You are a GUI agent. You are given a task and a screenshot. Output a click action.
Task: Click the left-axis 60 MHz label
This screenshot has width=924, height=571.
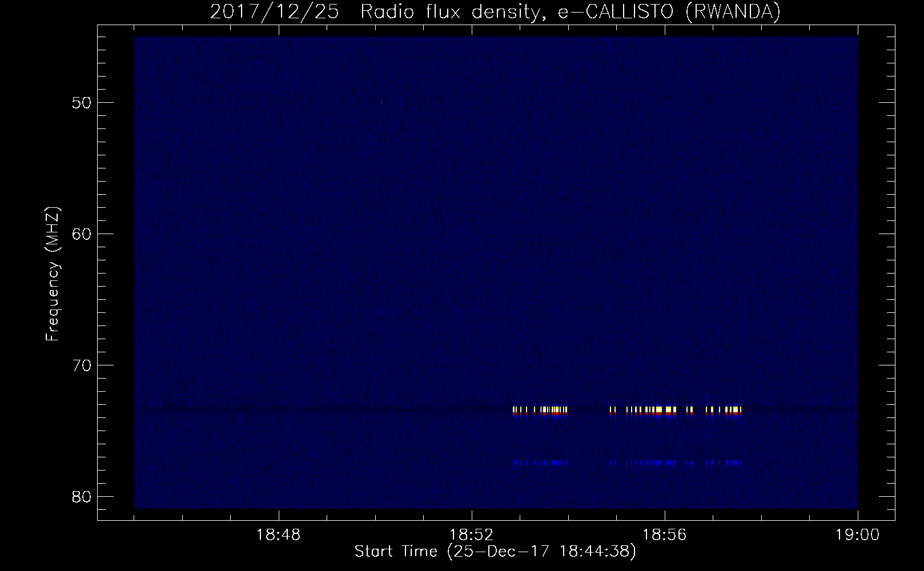point(81,234)
